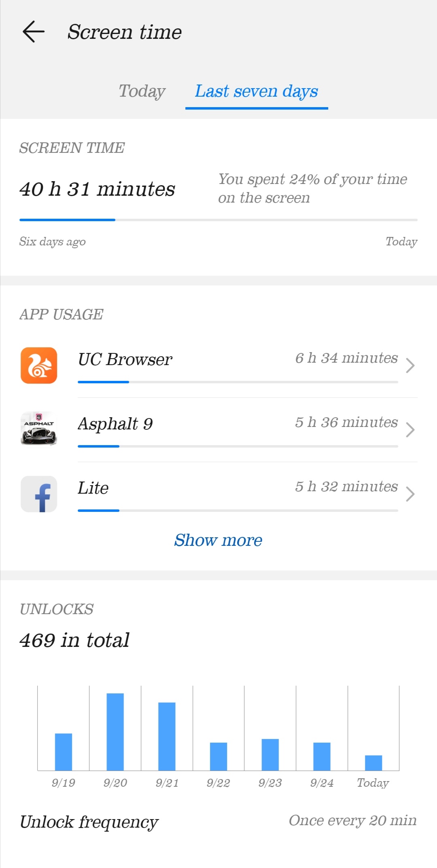This screenshot has width=437, height=868.
Task: Click the 469 in total unlocks count
Action: click(75, 640)
